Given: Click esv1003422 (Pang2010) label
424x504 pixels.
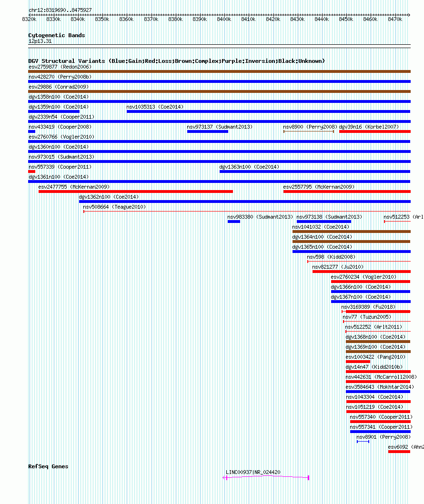Looking at the screenshot, I should coord(375,356).
